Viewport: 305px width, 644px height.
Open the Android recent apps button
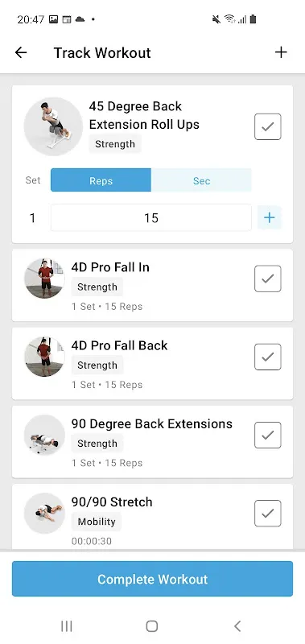pos(67,626)
